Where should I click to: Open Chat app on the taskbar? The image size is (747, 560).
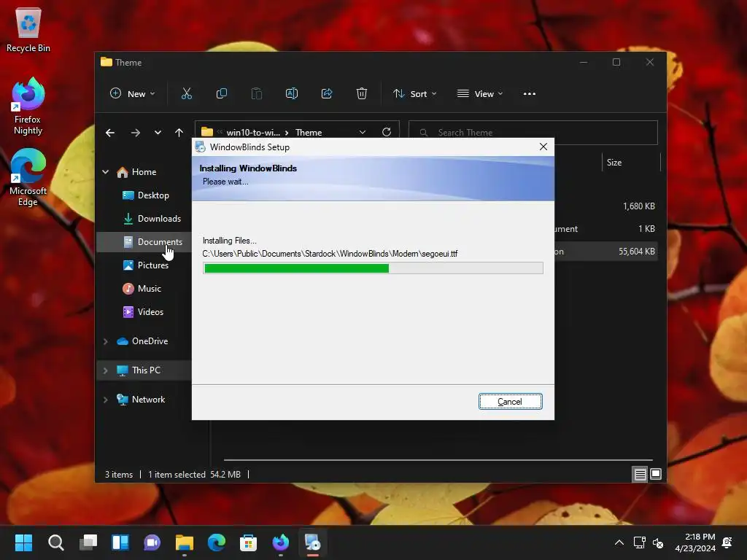point(152,542)
